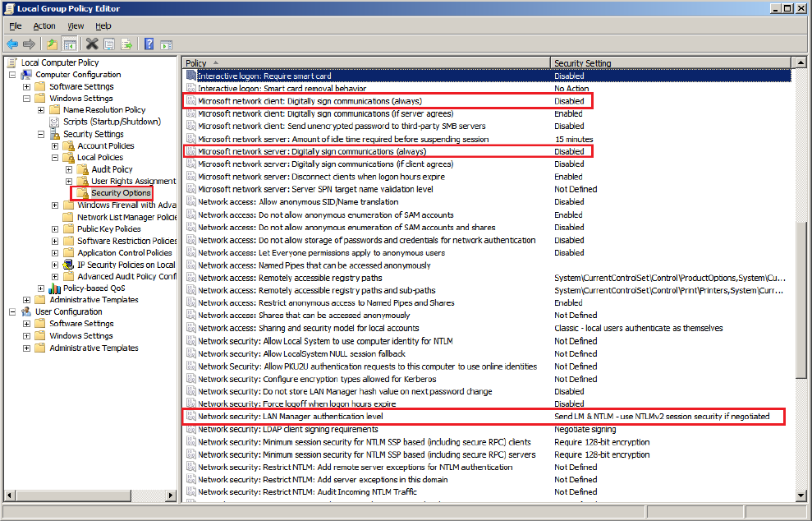Image resolution: width=812 pixels, height=521 pixels.
Task: Click icon beside Force logoff when logon hours expire
Action: (x=191, y=403)
